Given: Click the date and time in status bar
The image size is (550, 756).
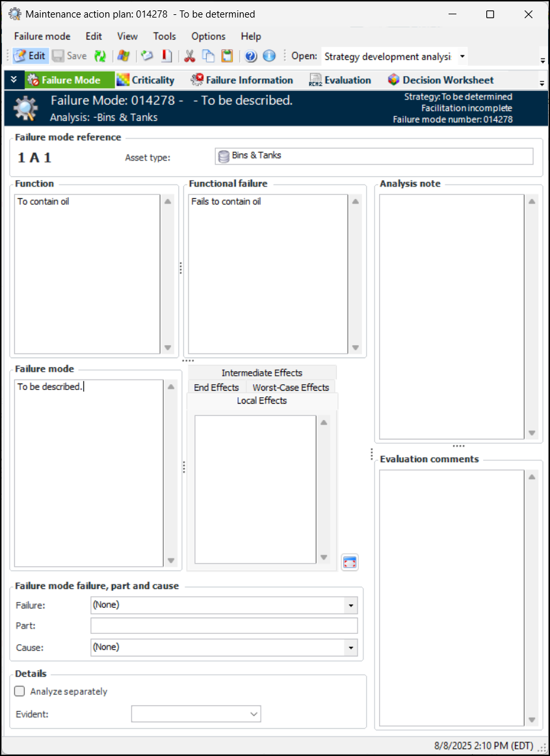Looking at the screenshot, I should click(x=484, y=746).
